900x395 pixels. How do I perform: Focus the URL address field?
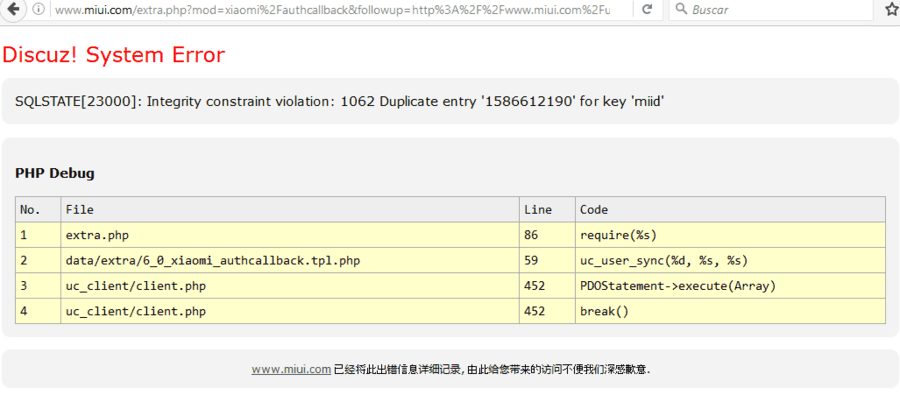coord(332,10)
